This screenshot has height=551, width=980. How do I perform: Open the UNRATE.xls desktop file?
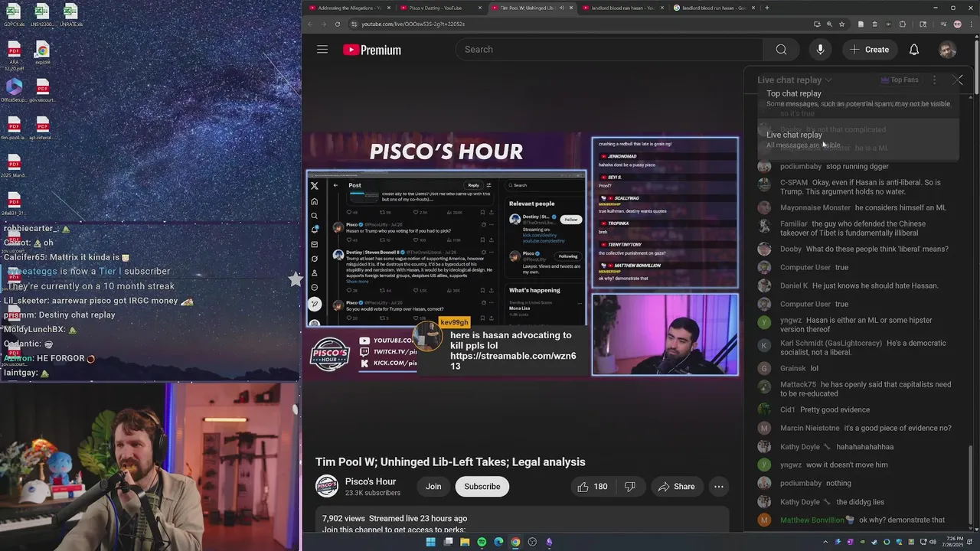point(70,15)
